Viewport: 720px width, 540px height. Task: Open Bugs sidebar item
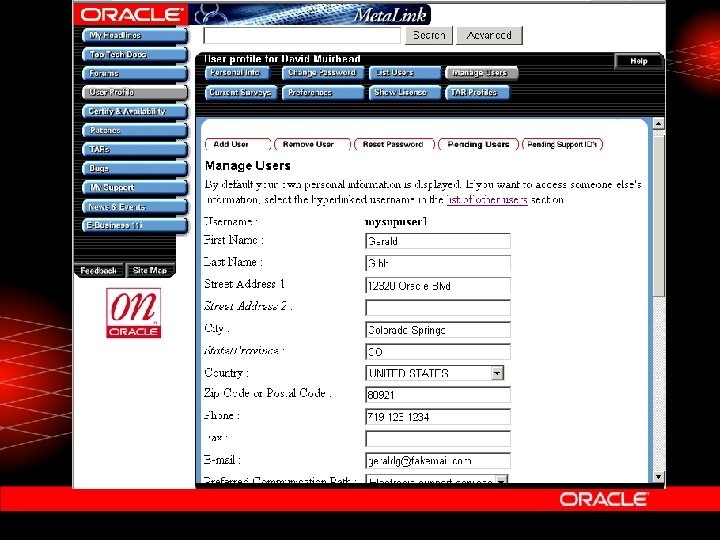pos(135,169)
